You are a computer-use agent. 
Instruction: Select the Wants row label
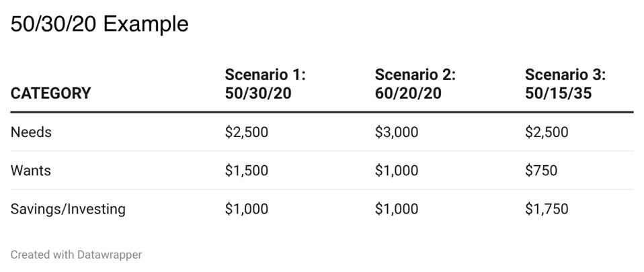(x=31, y=171)
